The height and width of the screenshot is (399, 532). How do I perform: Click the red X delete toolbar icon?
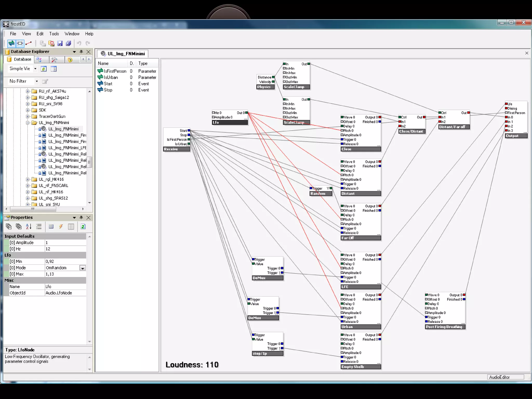coord(51,43)
